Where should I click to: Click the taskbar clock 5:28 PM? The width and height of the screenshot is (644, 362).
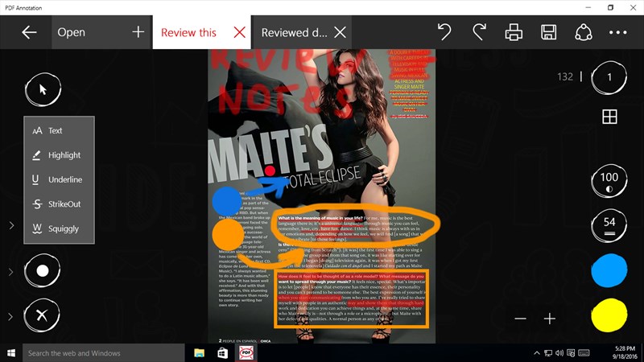coord(625,353)
